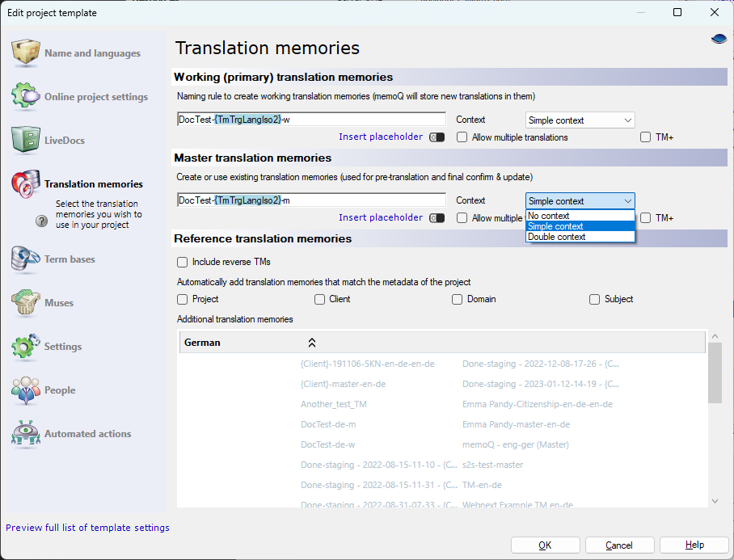
Task: Check TM+ for working translation memories
Action: pyautogui.click(x=645, y=137)
